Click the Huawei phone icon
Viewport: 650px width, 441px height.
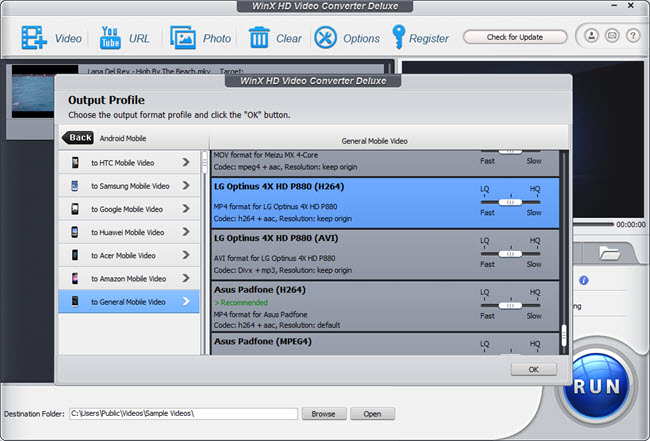tap(75, 232)
